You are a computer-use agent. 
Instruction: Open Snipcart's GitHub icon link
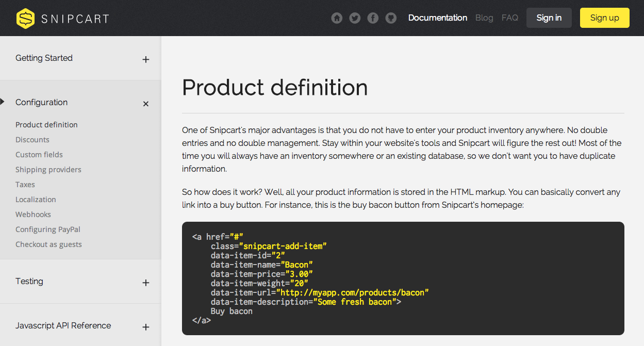tap(391, 18)
